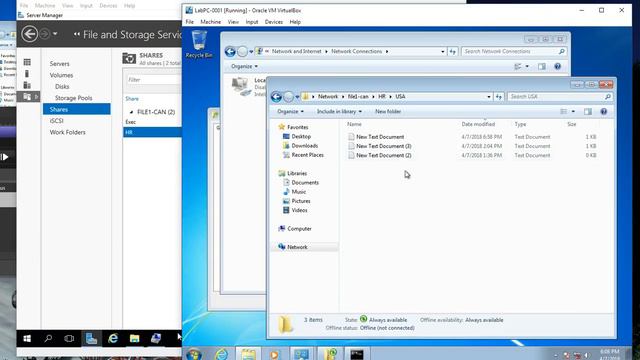The height and width of the screenshot is (360, 640).
Task: Select Recent Places in Favorites
Action: coord(307,155)
